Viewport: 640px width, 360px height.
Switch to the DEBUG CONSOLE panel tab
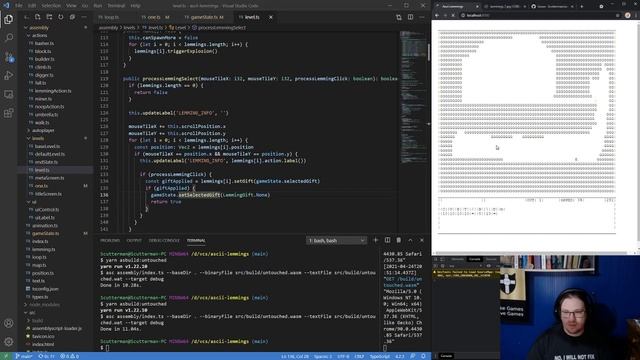[164, 240]
